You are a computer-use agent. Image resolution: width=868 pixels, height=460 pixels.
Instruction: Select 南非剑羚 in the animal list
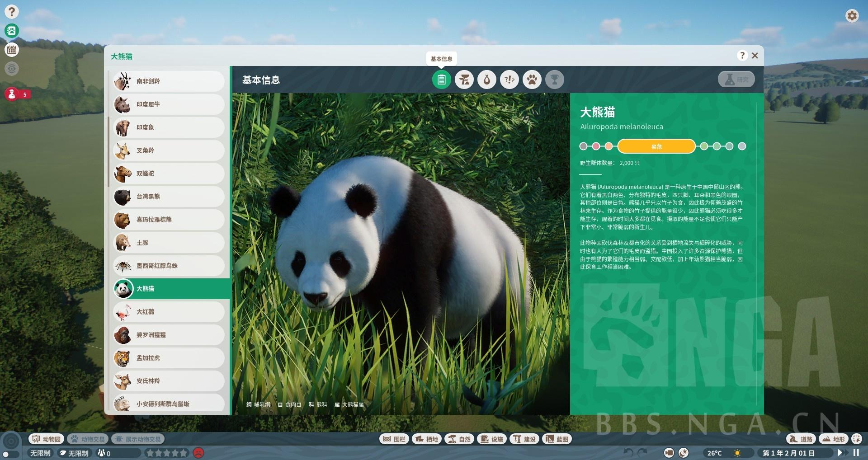(x=169, y=81)
